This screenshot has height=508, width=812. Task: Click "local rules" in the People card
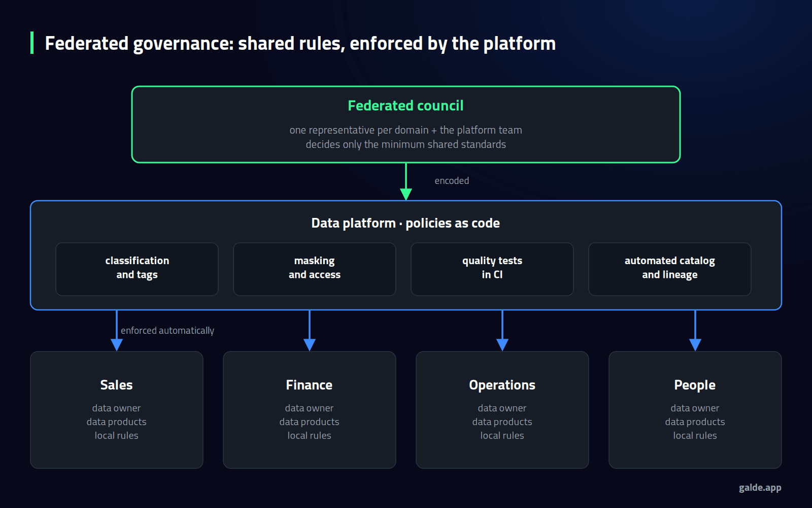pyautogui.click(x=695, y=435)
